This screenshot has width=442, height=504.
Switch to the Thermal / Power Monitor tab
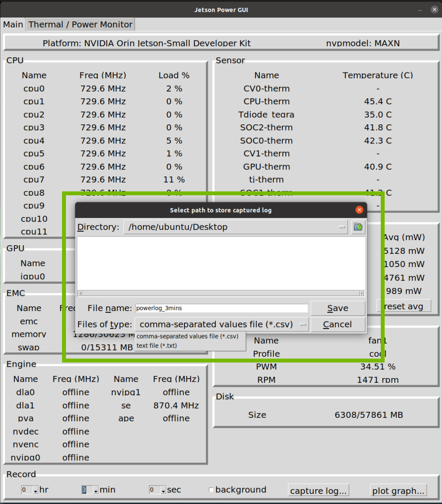click(80, 25)
